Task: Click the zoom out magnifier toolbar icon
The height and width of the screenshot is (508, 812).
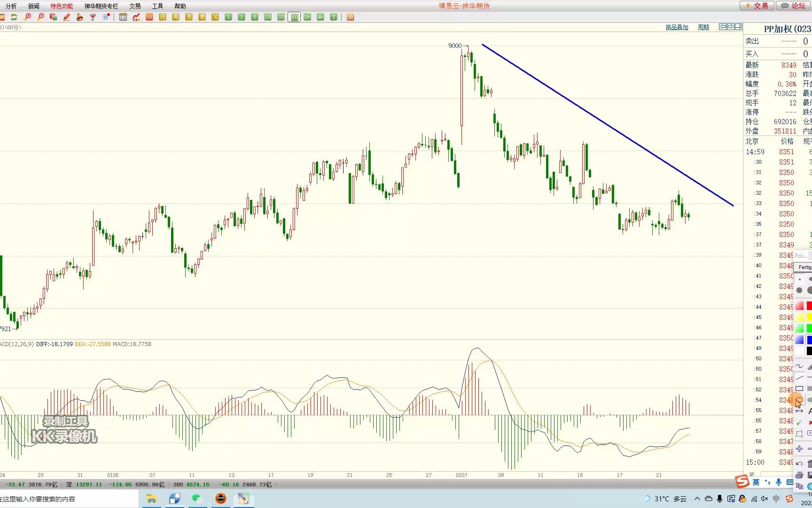Action: tap(40, 17)
